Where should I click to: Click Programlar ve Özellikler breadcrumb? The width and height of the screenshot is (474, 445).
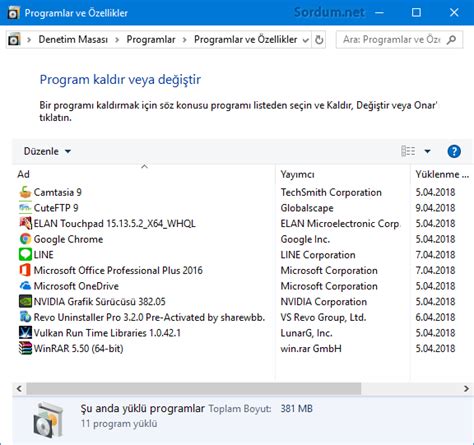tap(246, 40)
